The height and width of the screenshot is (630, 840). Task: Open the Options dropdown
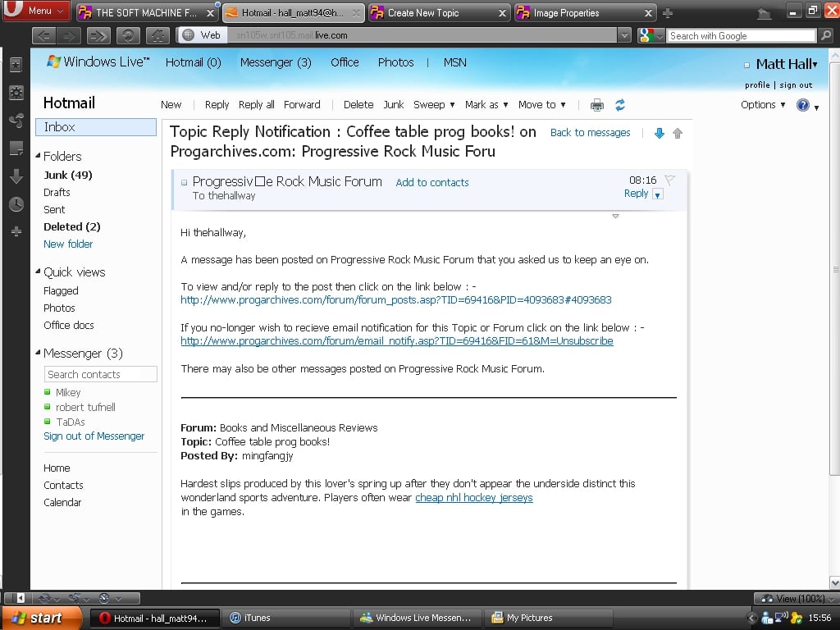(763, 105)
